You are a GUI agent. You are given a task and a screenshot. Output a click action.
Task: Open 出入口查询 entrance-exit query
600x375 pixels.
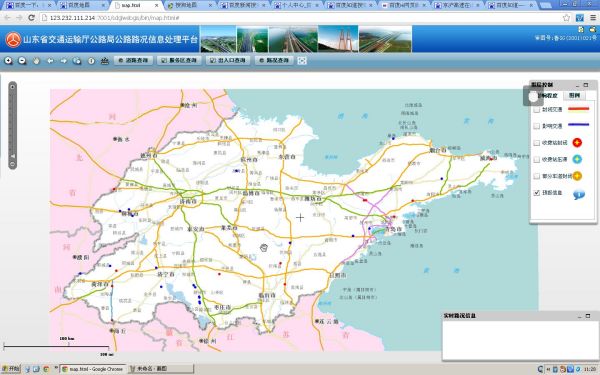(228, 60)
